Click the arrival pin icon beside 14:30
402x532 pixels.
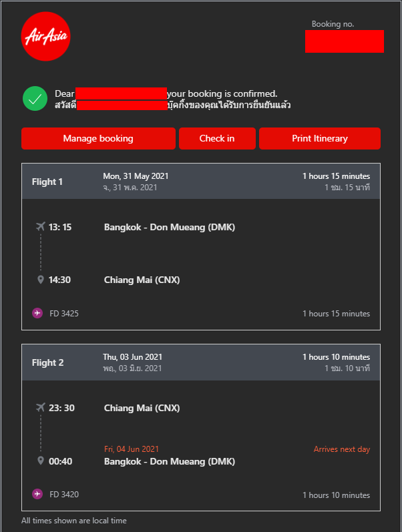41,280
